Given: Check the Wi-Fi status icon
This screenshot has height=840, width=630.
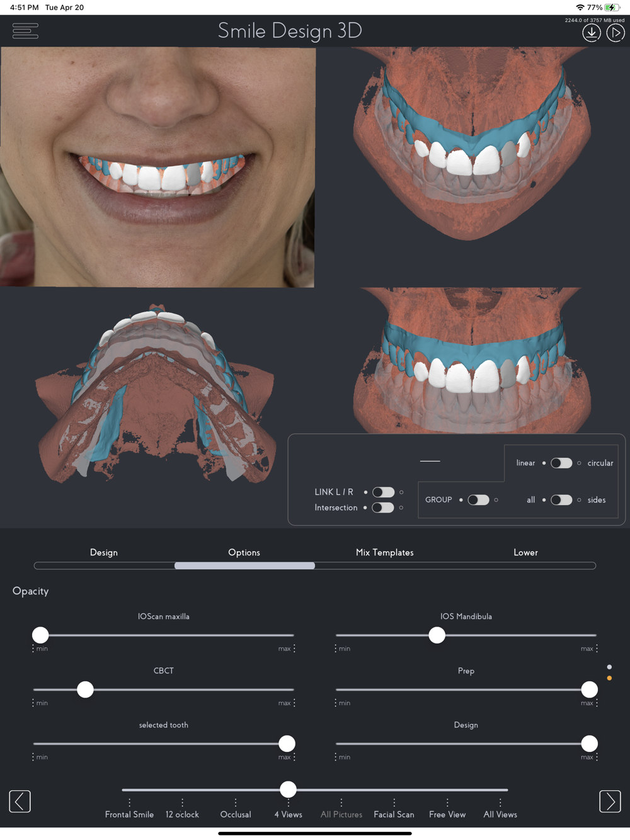Looking at the screenshot, I should pos(580,8).
